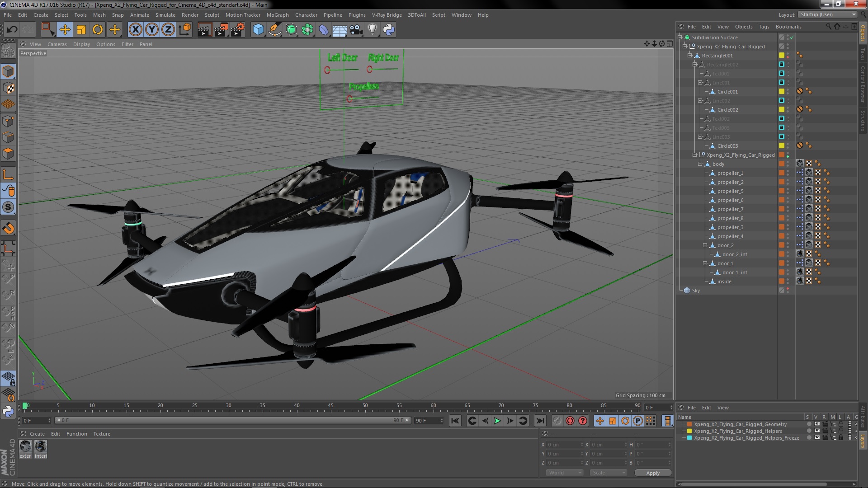Viewport: 868px width, 488px height.
Task: Select propeller_5 in object tree
Action: point(730,191)
